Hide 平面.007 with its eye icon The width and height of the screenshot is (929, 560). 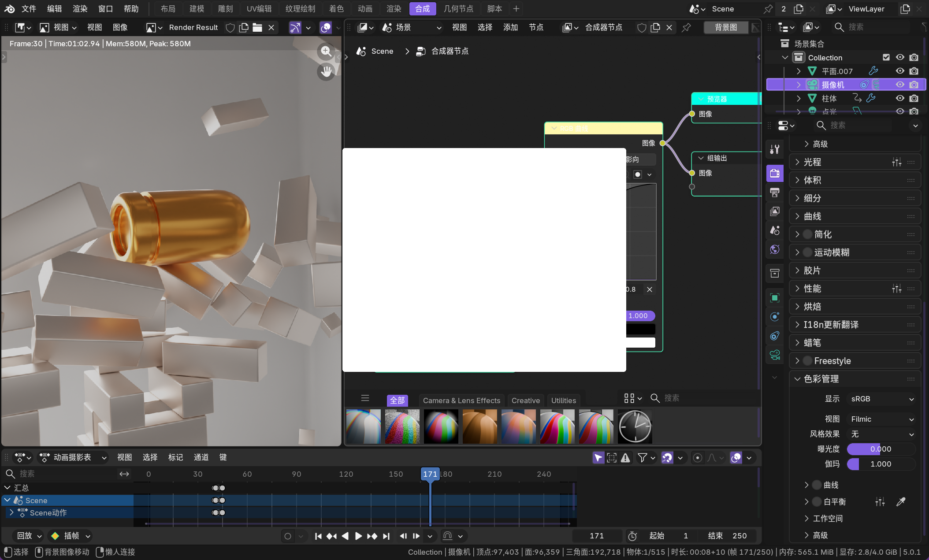click(900, 71)
